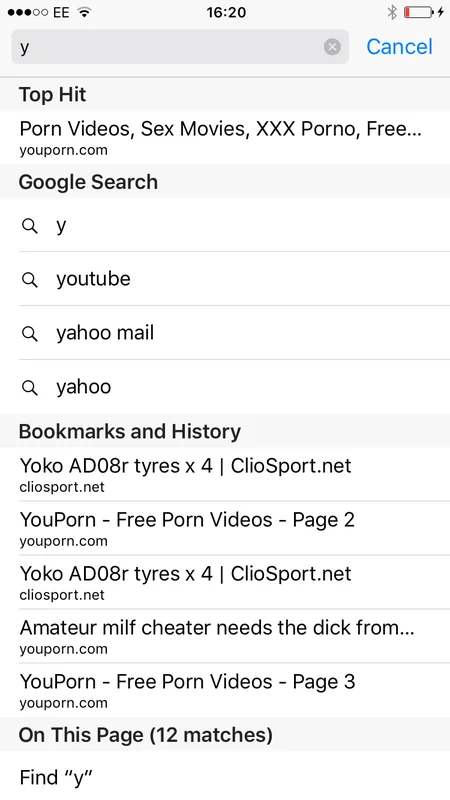Search Google for the single letter y
The width and height of the screenshot is (450, 800).
pos(225,225)
